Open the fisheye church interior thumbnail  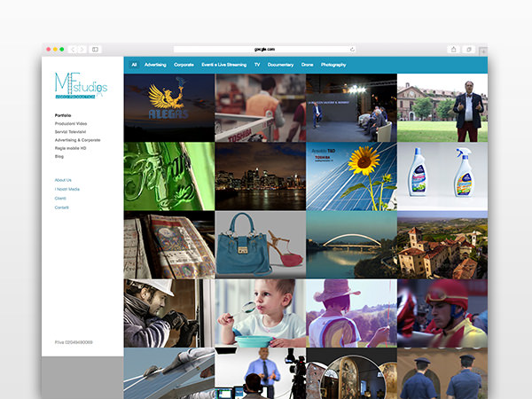point(351,373)
